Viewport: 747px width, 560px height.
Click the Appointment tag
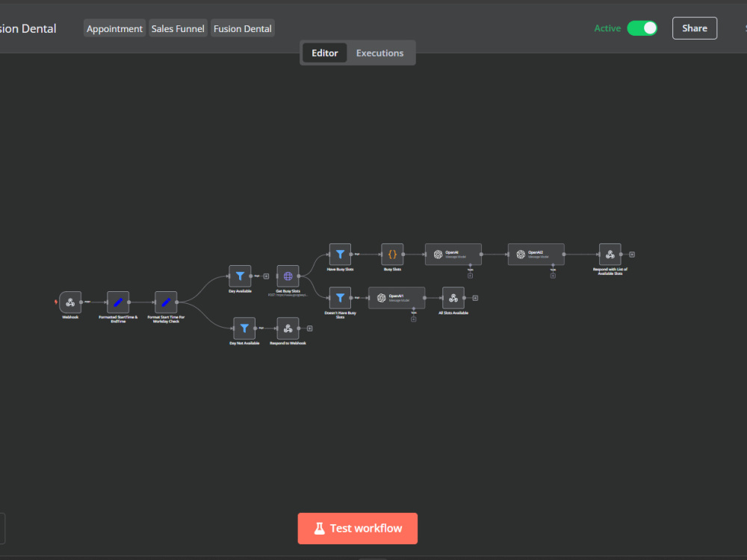coord(114,28)
